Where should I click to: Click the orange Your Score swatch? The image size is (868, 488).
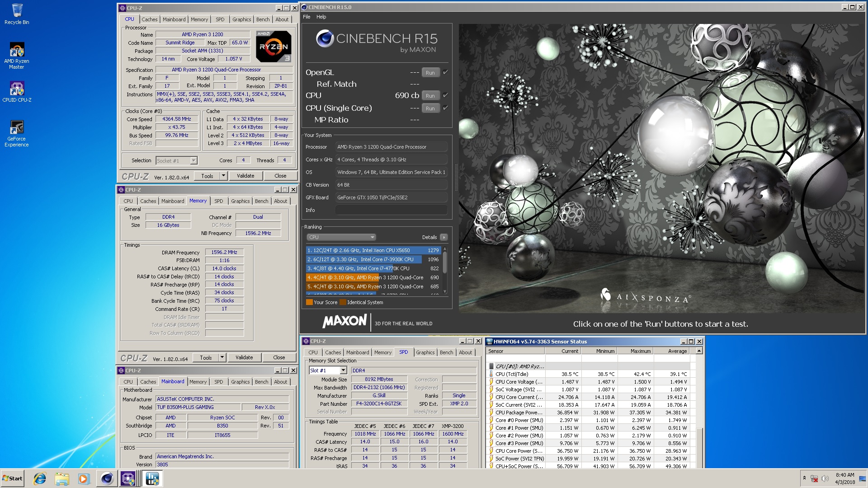pyautogui.click(x=309, y=302)
